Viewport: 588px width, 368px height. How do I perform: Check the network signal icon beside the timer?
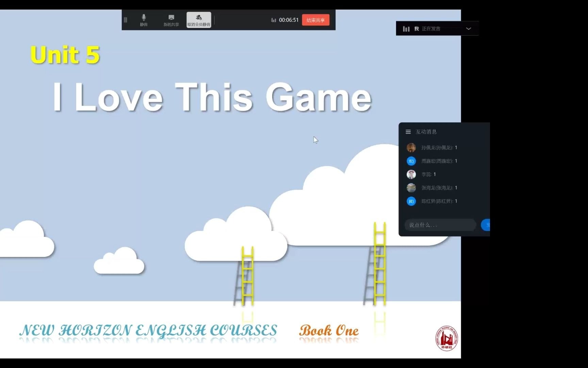[x=274, y=20]
